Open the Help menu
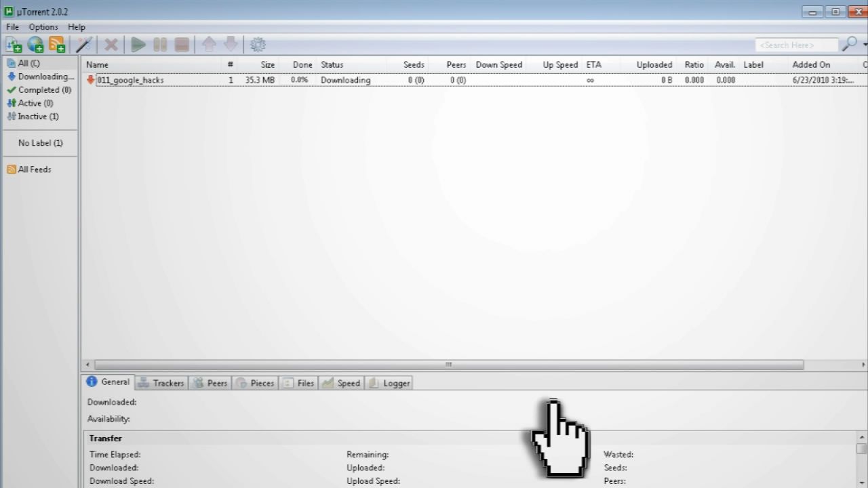This screenshot has width=868, height=488. pos(76,26)
